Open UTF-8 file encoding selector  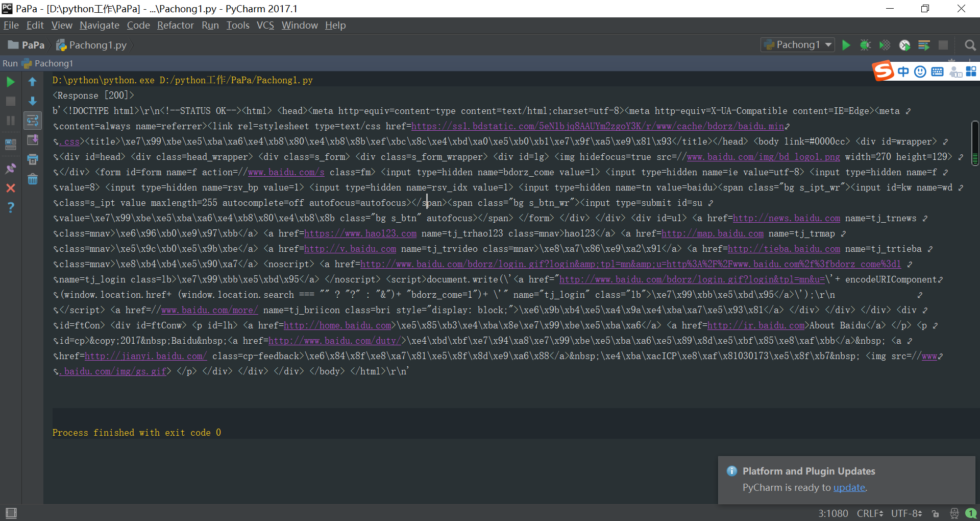[906, 513]
